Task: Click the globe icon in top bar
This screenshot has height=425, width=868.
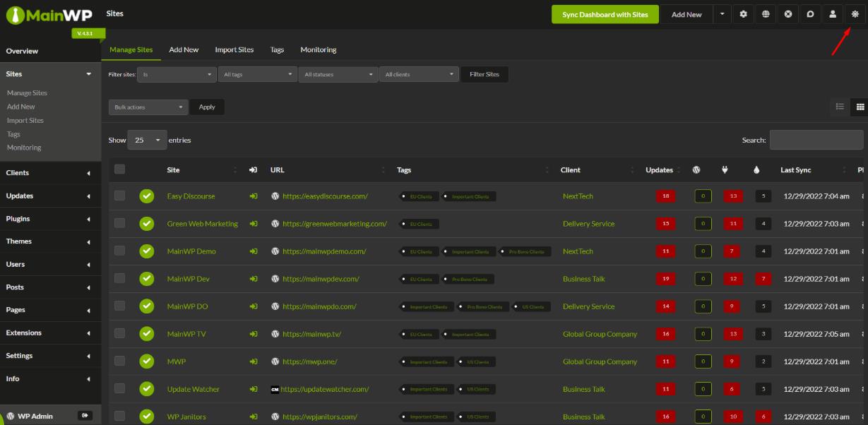Action: coord(766,14)
